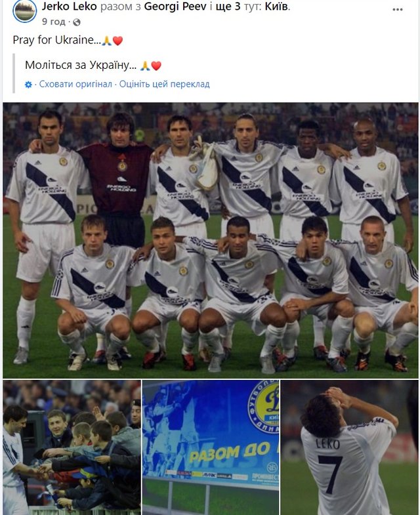Image resolution: width=420 pixels, height=515 pixels.
Task: Open the photo of player greeting fans
Action: pos(72,447)
